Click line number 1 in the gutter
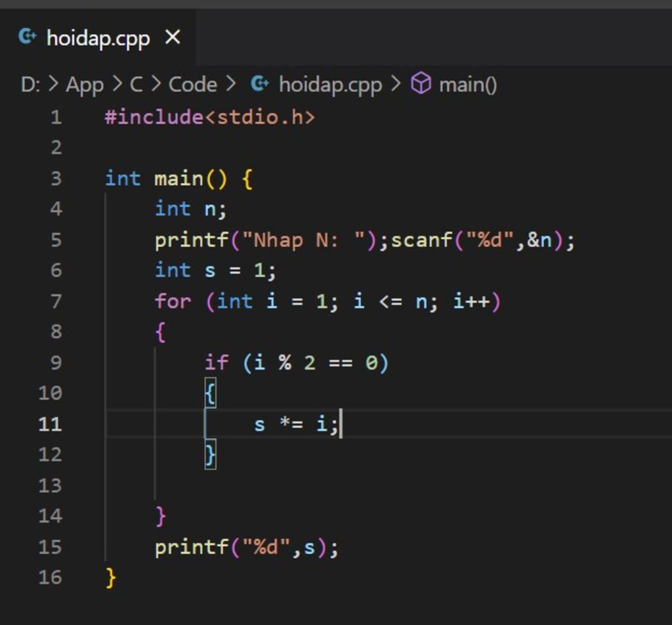672x625 pixels. [56, 118]
